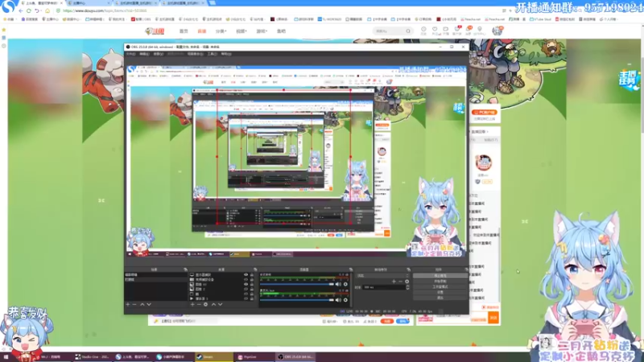Screen dimensions: 644x362
Task: Undock the OBS Sources panel
Action: coord(255,269)
